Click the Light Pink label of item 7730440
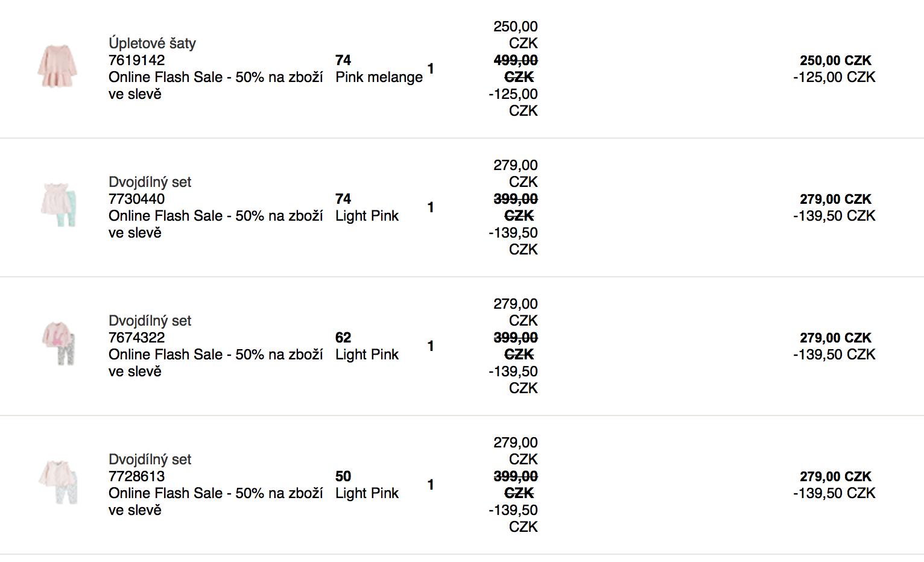Image resolution: width=924 pixels, height=562 pixels. pyautogui.click(x=367, y=216)
